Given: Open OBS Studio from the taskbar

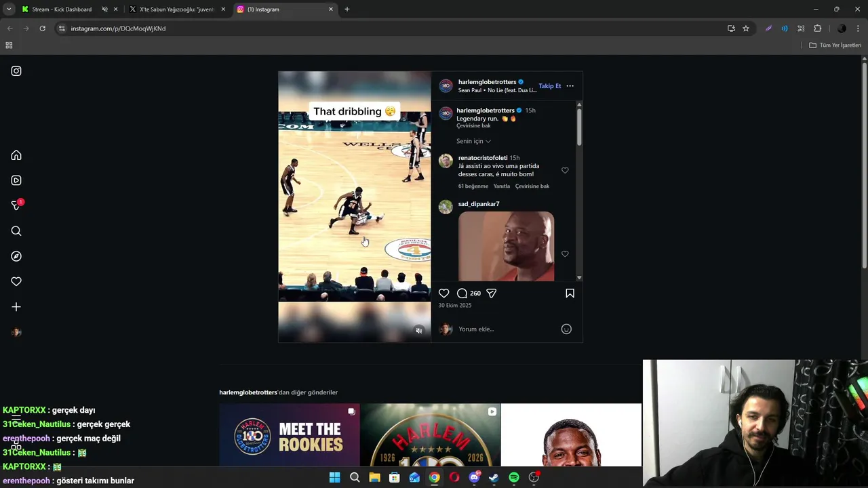Looking at the screenshot, I should pos(534,478).
